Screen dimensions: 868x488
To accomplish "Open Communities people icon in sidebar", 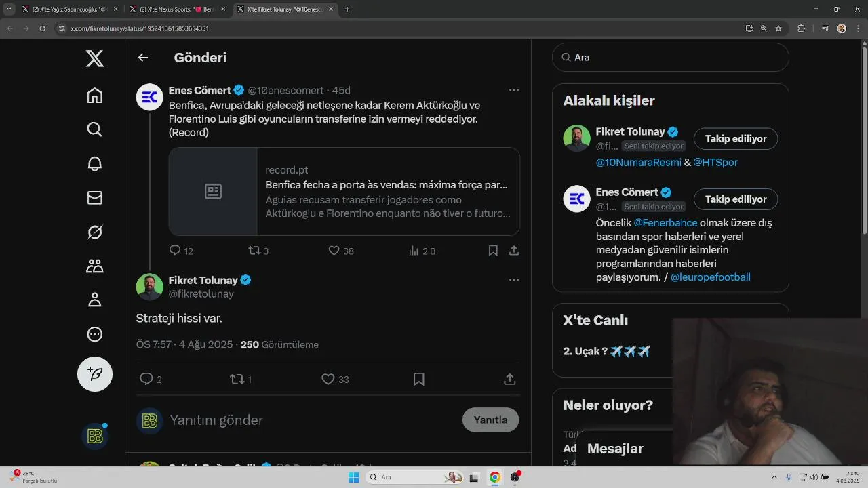I will coord(95,266).
